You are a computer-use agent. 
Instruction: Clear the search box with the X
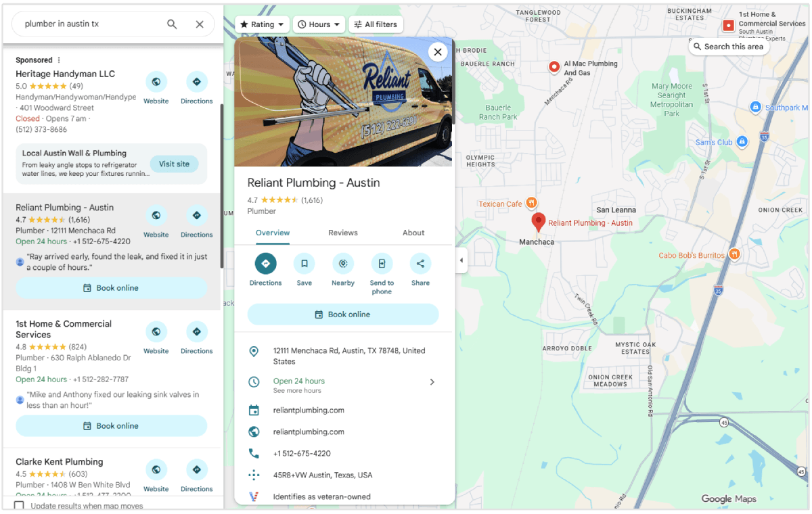point(200,24)
